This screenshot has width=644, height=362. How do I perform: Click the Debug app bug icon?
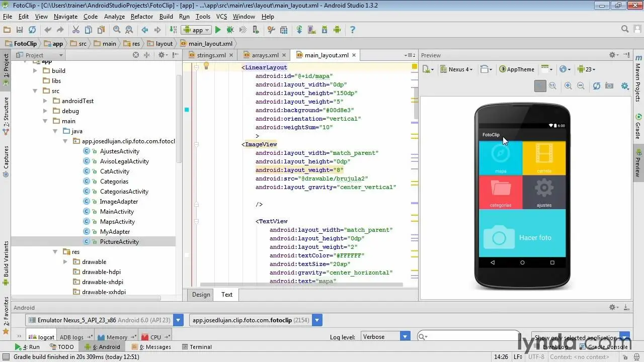(x=230, y=30)
